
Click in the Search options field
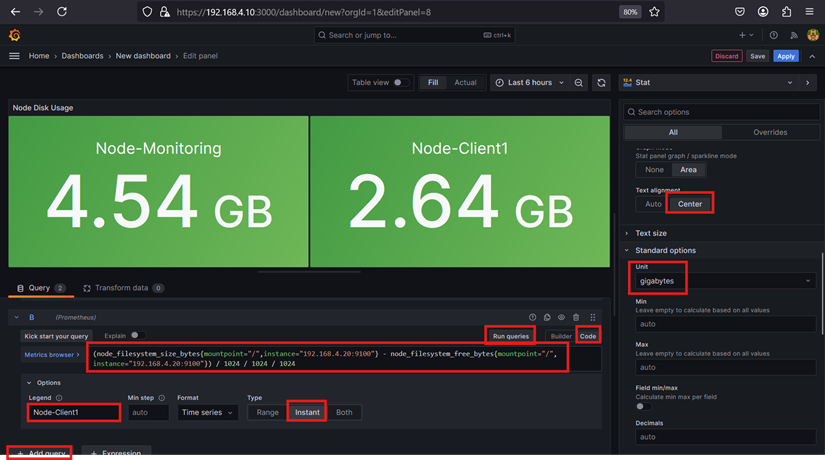721,112
